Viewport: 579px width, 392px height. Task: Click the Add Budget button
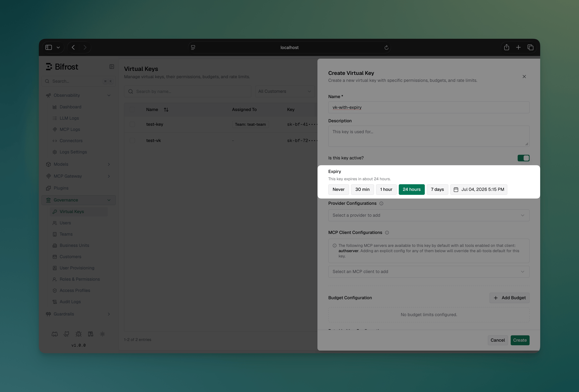click(x=509, y=298)
